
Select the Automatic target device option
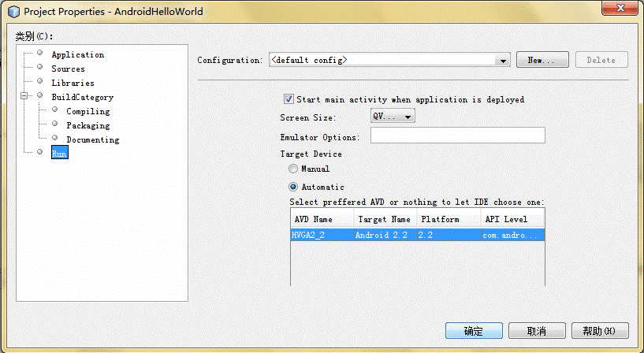293,187
